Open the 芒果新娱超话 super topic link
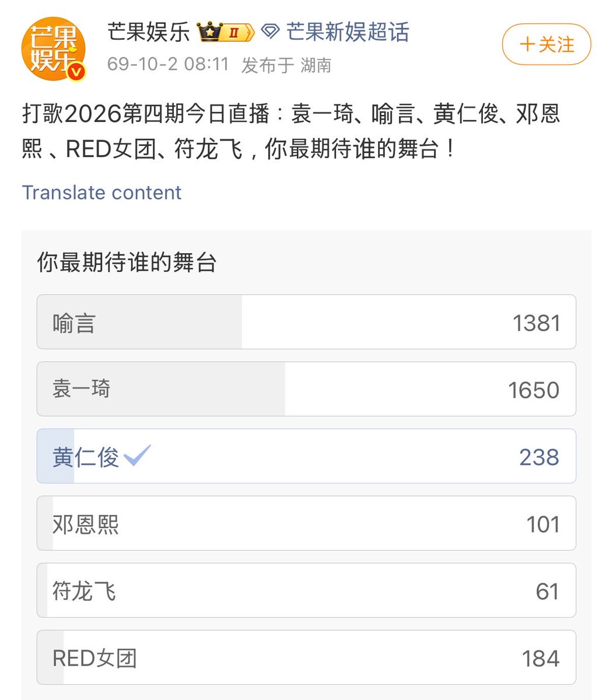 348,32
